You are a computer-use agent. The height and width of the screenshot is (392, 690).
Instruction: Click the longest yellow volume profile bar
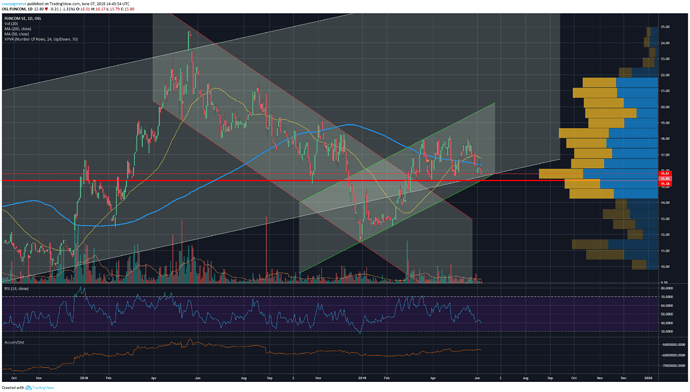pos(561,174)
